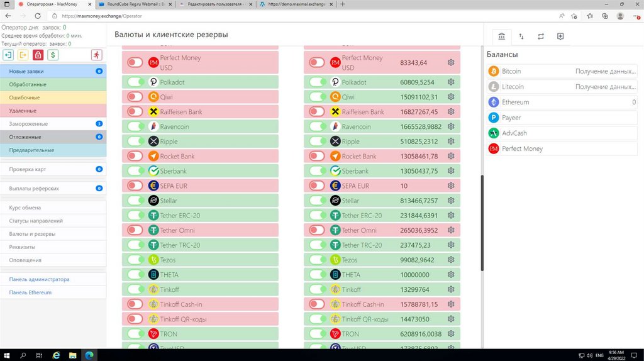Open the Новые заявки section
Screen dimensions: 644x361
(x=53, y=71)
